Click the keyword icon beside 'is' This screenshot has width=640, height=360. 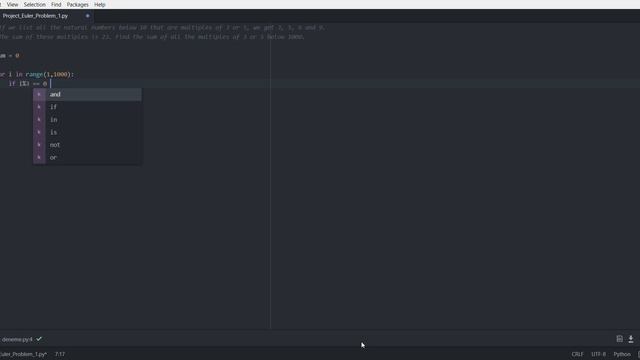39,132
